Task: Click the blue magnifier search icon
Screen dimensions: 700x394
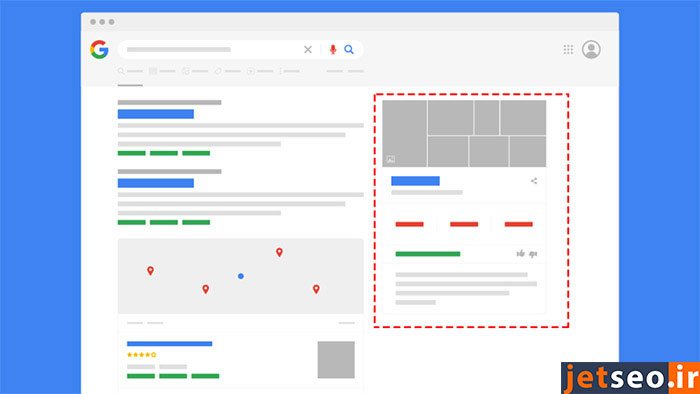Action: coord(349,50)
